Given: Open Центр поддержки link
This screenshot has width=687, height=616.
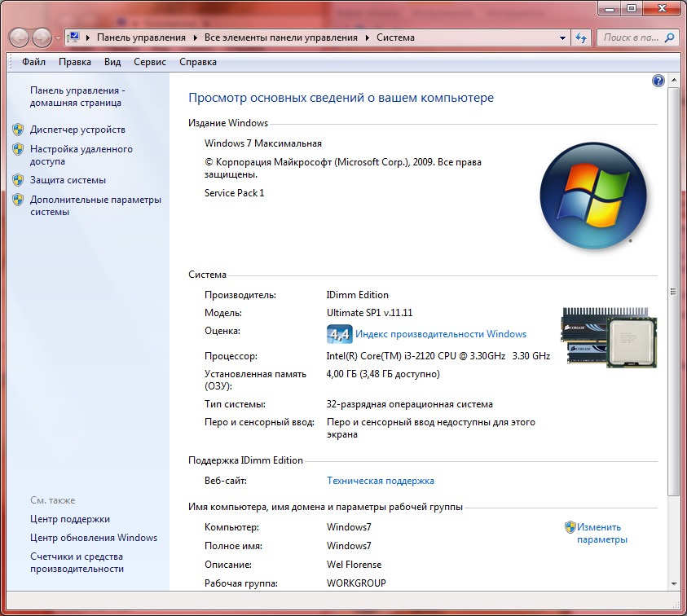Looking at the screenshot, I should [x=70, y=519].
